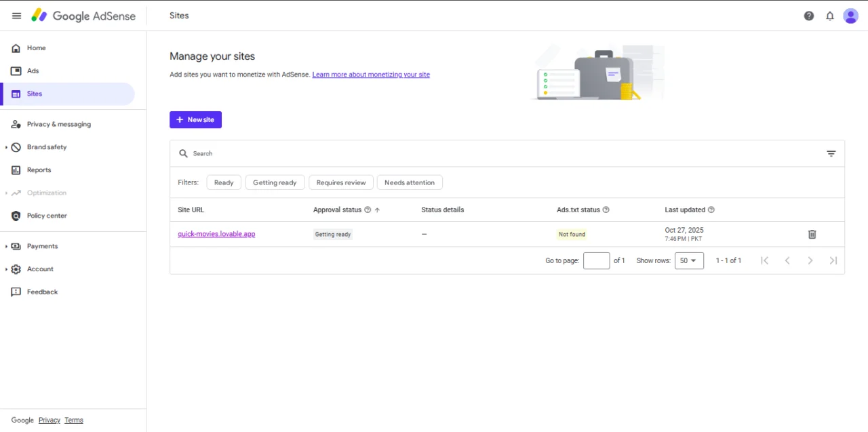Click the Last updated column header
This screenshot has width=868, height=432.
click(685, 210)
